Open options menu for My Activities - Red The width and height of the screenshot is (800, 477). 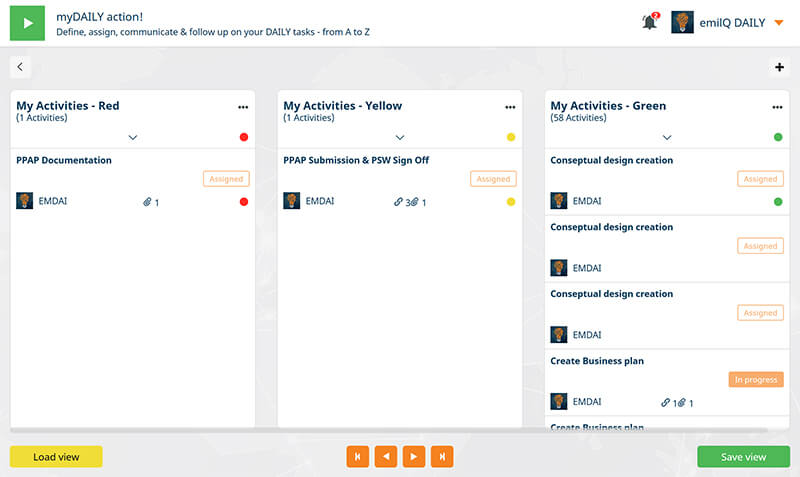tap(243, 107)
